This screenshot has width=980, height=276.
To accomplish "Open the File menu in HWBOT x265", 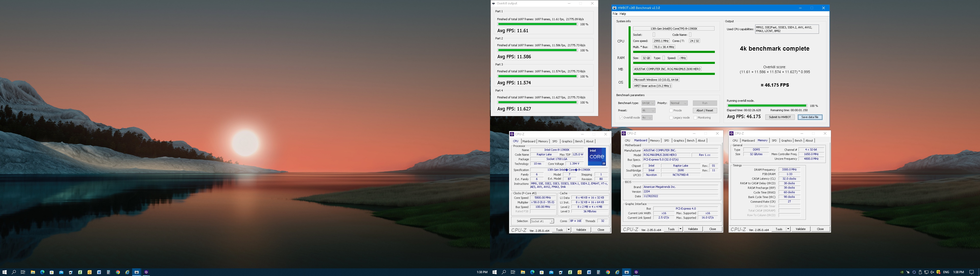I will [x=615, y=14].
